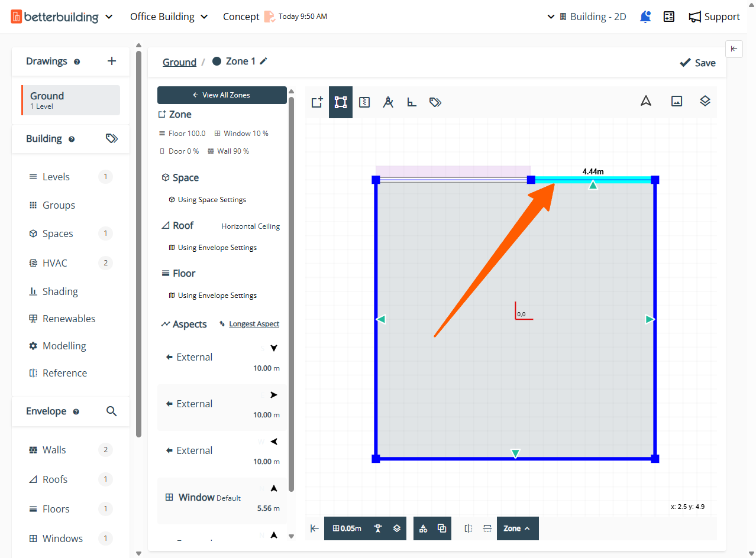Select the add zone drawing tool
This screenshot has height=558, width=756.
317,102
